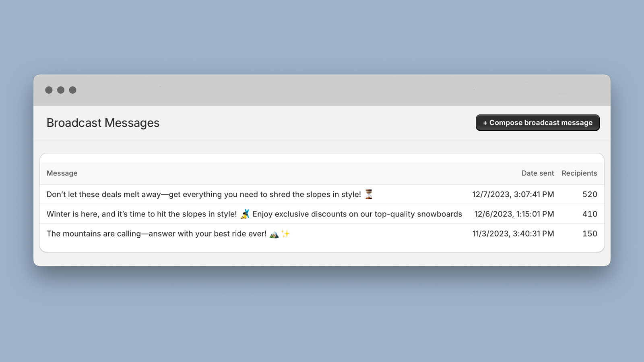Open the Compose broadcast message dialog

pyautogui.click(x=537, y=123)
